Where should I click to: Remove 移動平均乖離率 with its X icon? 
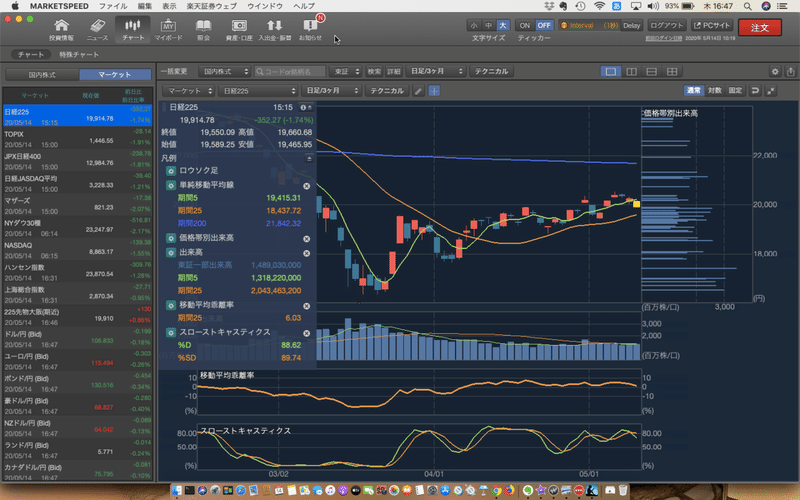pos(307,306)
